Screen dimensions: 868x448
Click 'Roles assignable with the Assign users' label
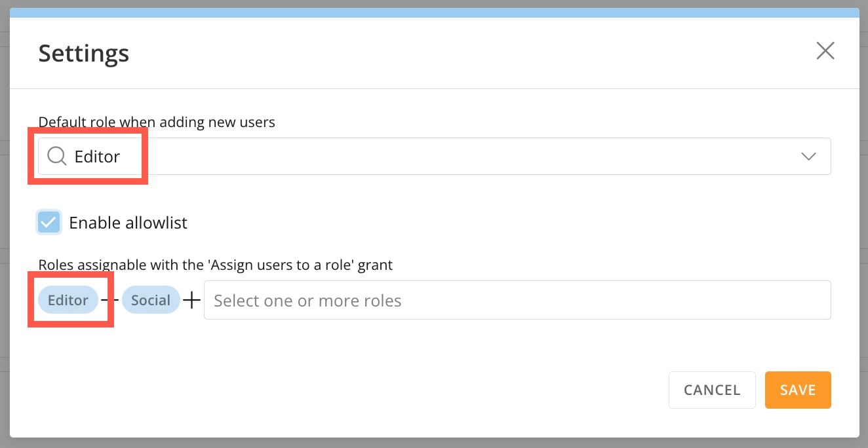pos(216,265)
